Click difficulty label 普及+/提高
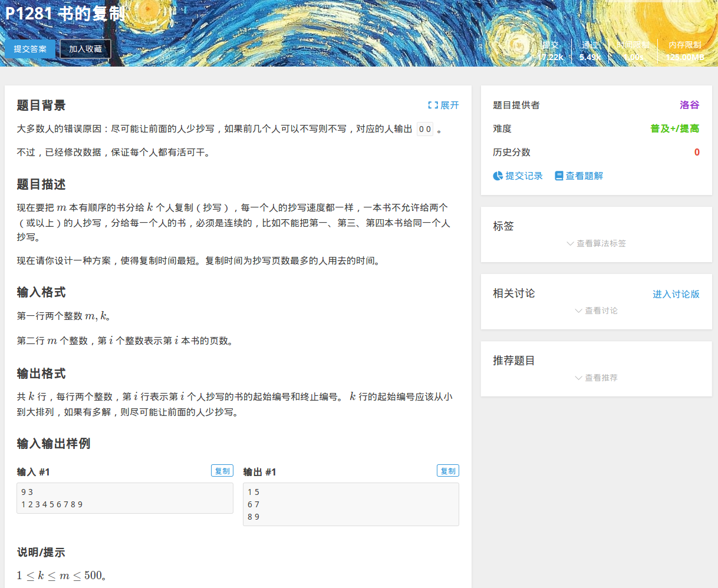 coord(675,128)
